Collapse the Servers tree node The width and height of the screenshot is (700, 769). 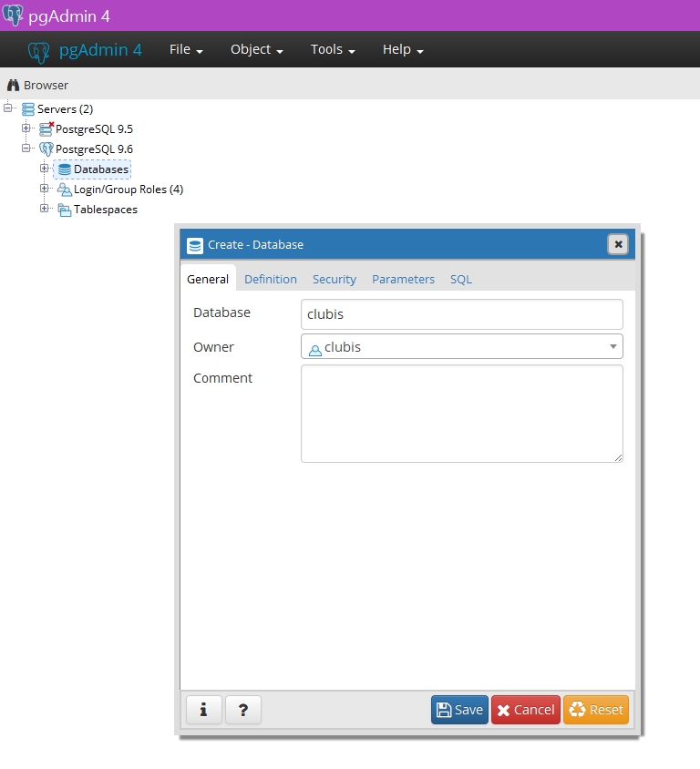tap(8, 108)
